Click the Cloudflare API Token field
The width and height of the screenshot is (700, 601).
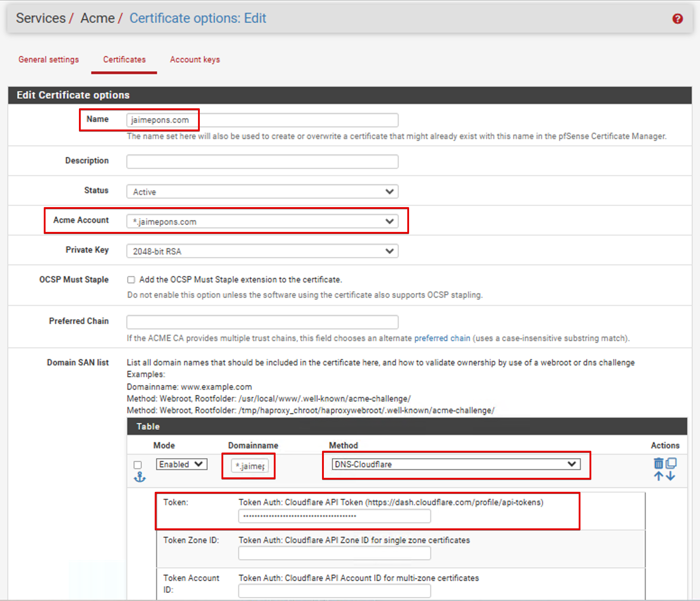pos(334,516)
